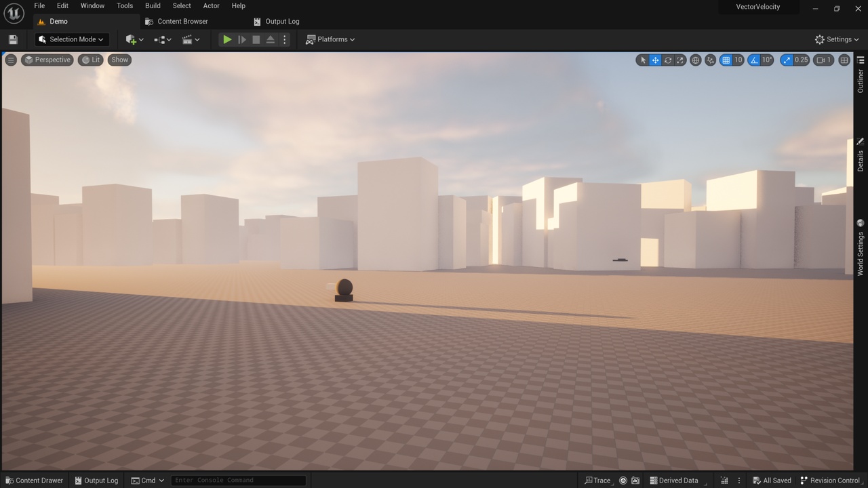Focus the Enter Console Command field
868x488 pixels.
pyautogui.click(x=238, y=481)
